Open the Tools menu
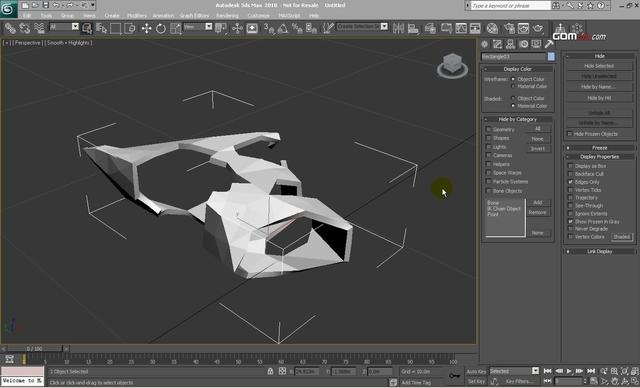Viewport: 640px width, 388px height. (46, 16)
